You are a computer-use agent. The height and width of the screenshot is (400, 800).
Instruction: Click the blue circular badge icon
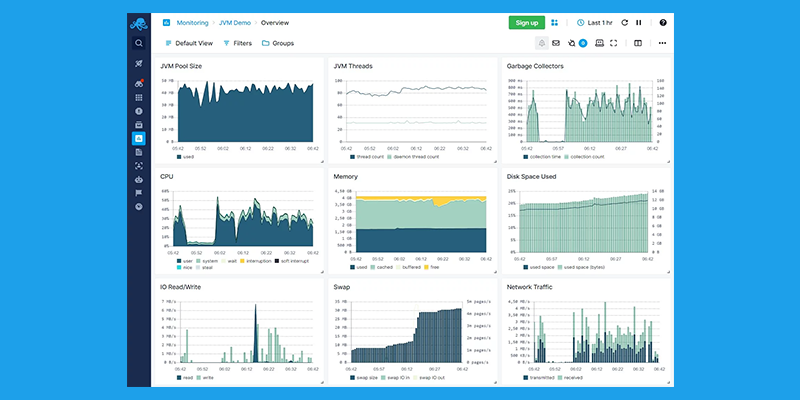click(583, 43)
